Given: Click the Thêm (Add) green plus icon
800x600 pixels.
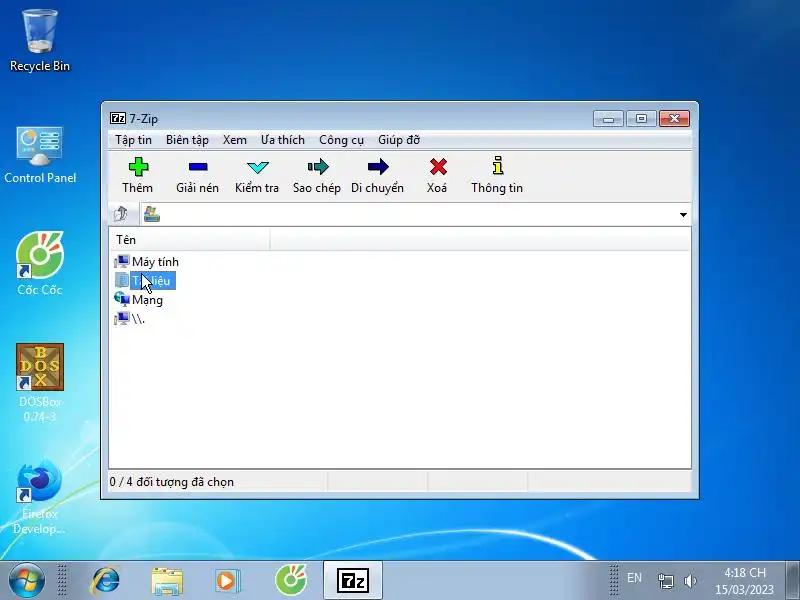Looking at the screenshot, I should point(138,167).
